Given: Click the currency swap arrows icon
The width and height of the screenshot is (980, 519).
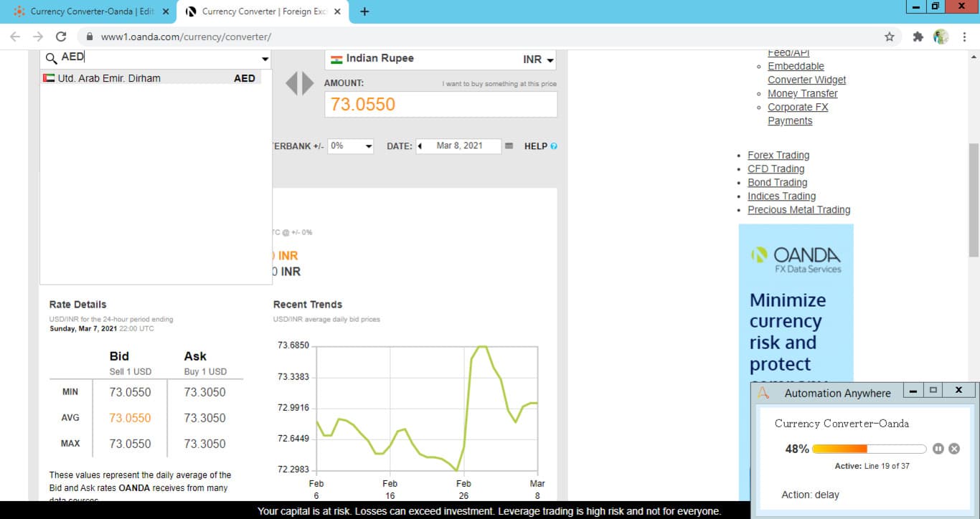Looking at the screenshot, I should click(300, 83).
